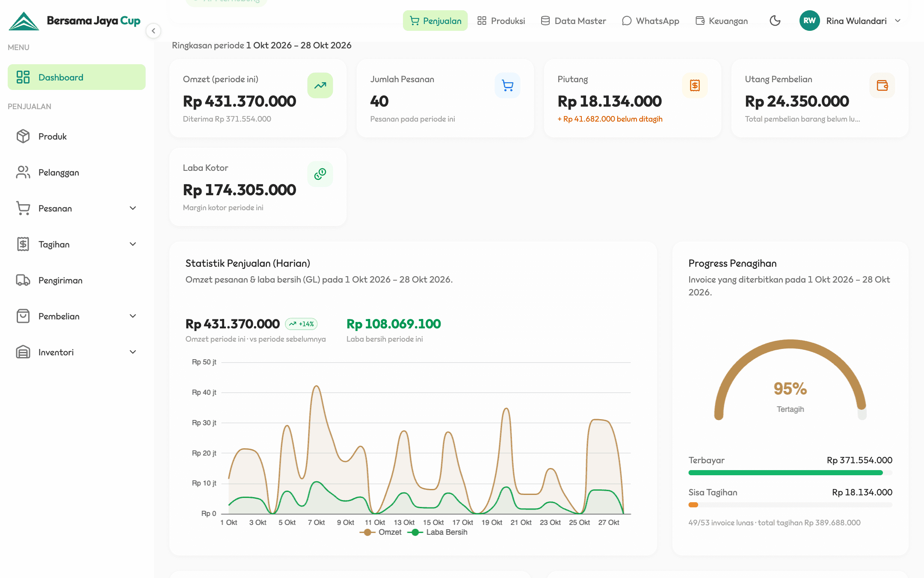
Task: Toggle the Laba Bersih series in chart legend
Action: coord(438,532)
